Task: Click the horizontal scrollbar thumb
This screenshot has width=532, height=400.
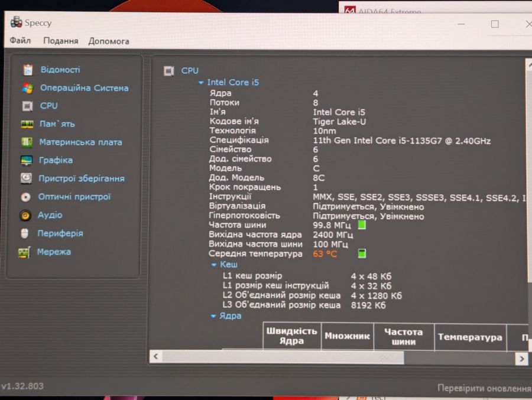Action: click(x=283, y=357)
